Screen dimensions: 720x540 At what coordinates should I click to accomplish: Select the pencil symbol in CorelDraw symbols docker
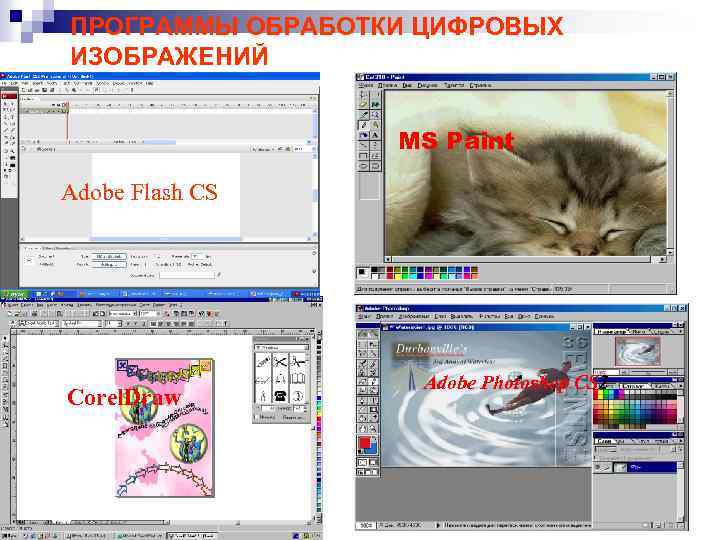263,362
